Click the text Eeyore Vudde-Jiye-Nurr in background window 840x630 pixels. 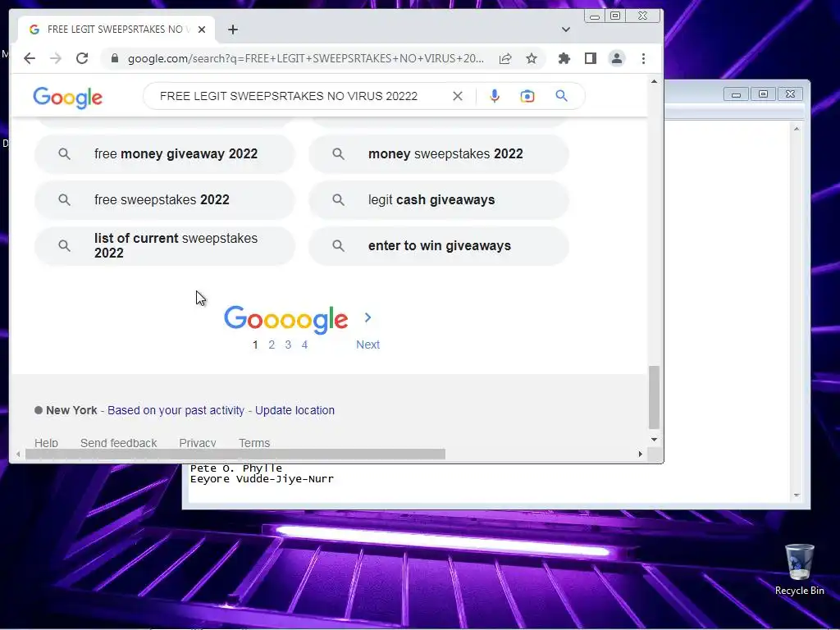(262, 479)
